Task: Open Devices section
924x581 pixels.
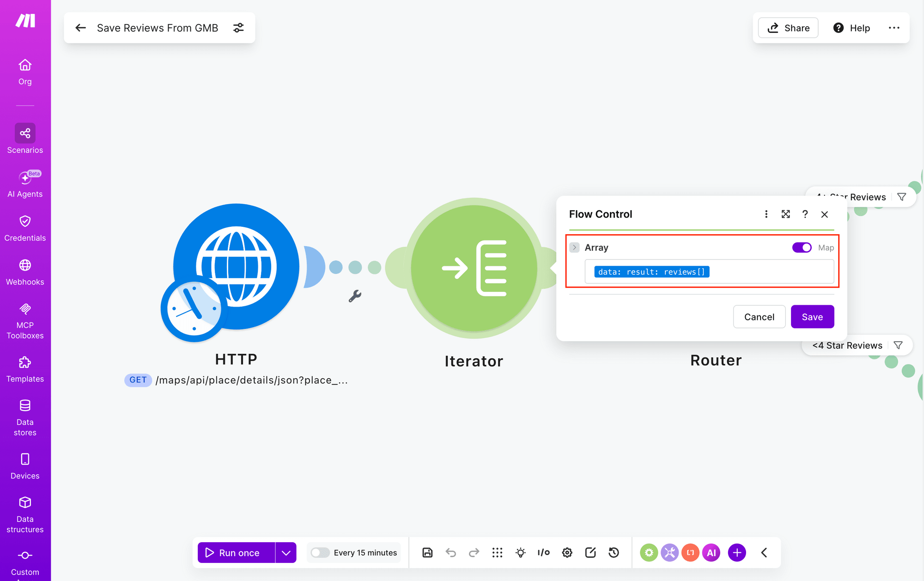Action: coord(25,466)
